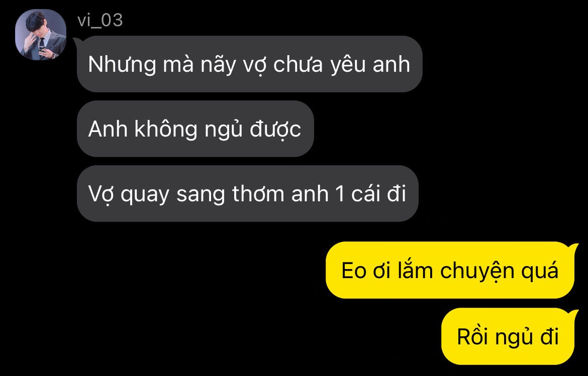Select the yellow 'Eo ơi lắm chuyện quá' bubble
588x376 pixels.
click(450, 271)
